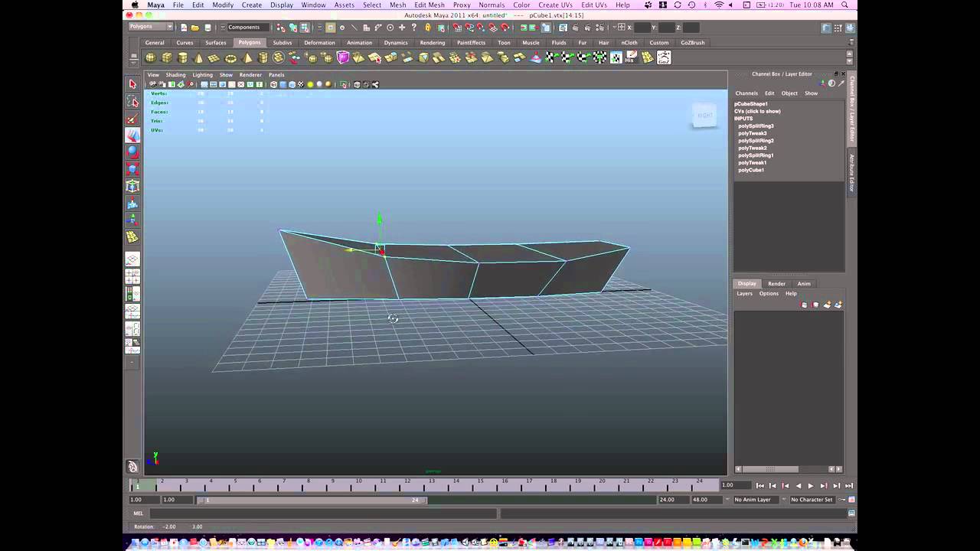Select the arrow Select tool in toolbox
The width and height of the screenshot is (980, 551).
132,84
